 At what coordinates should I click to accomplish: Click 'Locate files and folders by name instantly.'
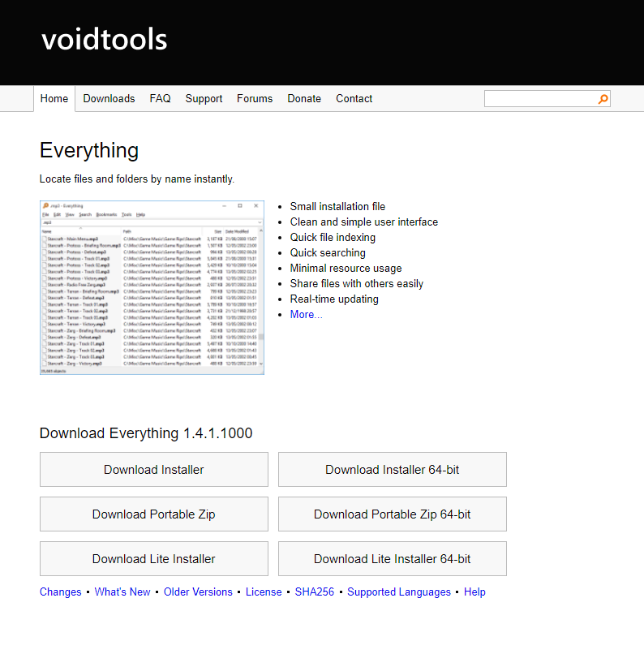(137, 179)
